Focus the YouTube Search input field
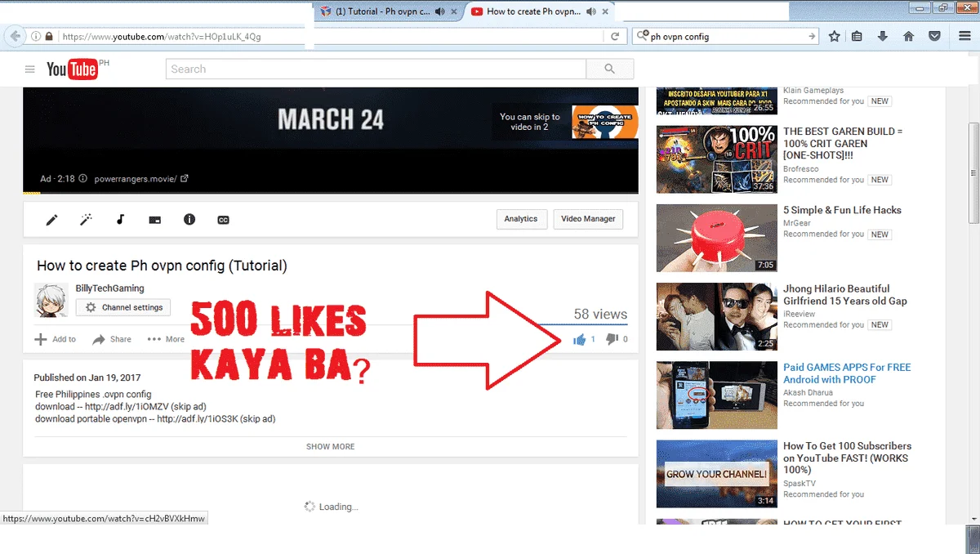980x554 pixels. coord(376,69)
